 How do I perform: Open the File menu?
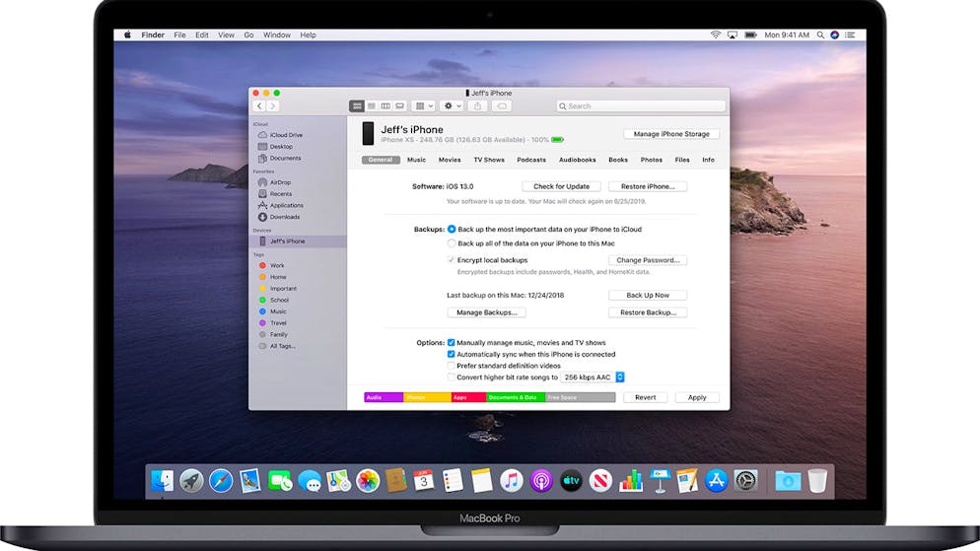pos(179,34)
